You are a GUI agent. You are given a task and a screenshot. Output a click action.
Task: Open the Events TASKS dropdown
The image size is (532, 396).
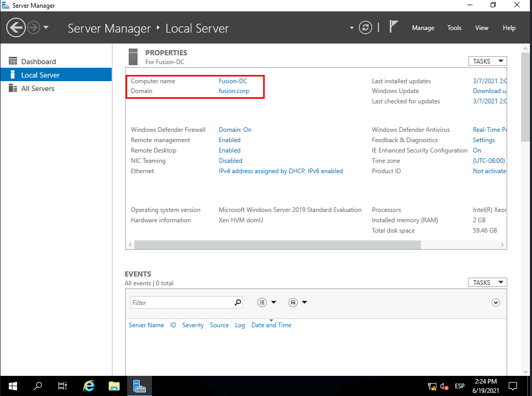point(488,282)
